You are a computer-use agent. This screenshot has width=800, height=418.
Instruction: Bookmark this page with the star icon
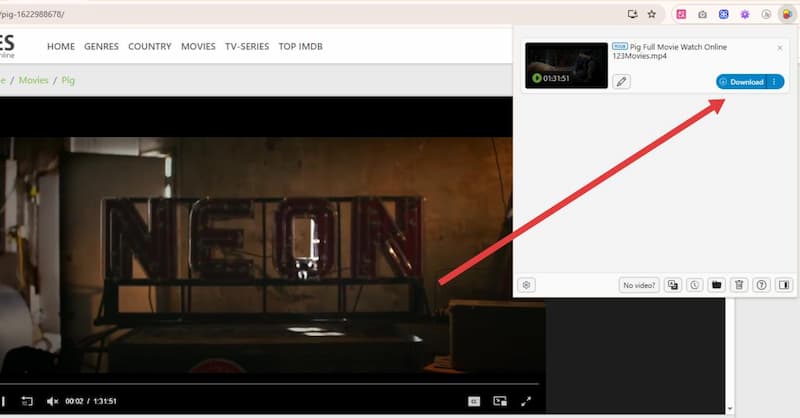[652, 14]
